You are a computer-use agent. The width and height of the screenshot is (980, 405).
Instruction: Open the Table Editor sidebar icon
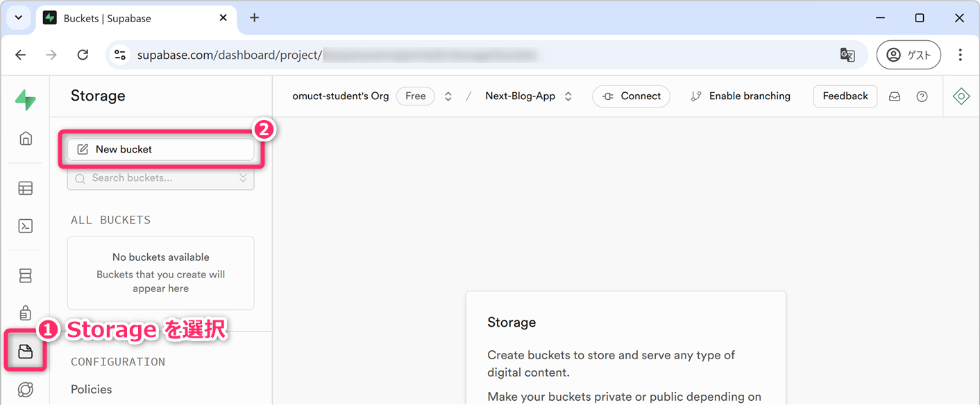pos(26,188)
